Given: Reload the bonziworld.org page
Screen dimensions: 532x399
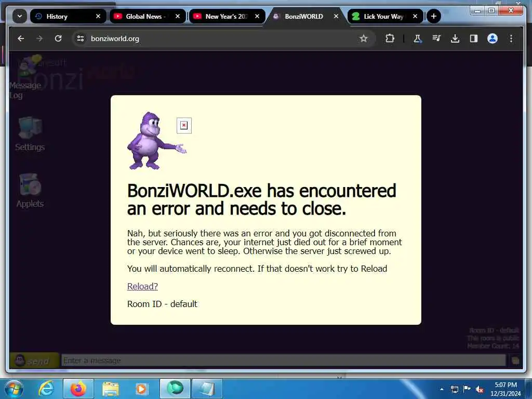Looking at the screenshot, I should pyautogui.click(x=58, y=38).
